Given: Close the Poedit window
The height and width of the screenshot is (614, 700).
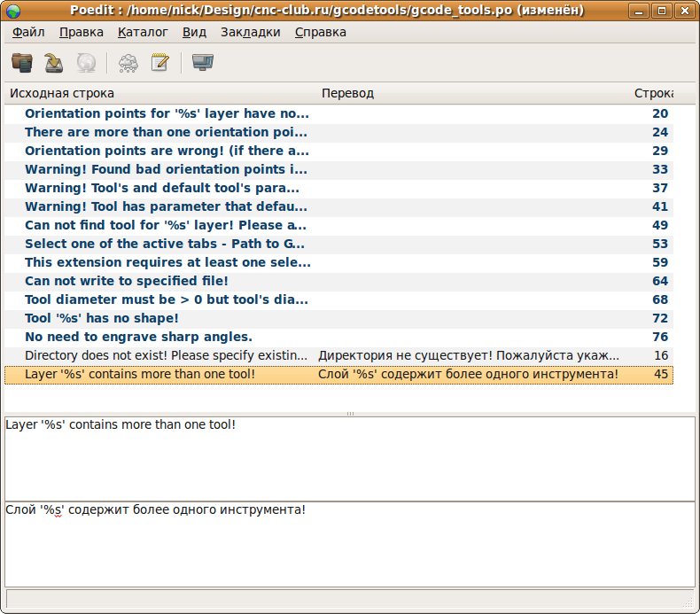Looking at the screenshot, I should click(x=685, y=11).
